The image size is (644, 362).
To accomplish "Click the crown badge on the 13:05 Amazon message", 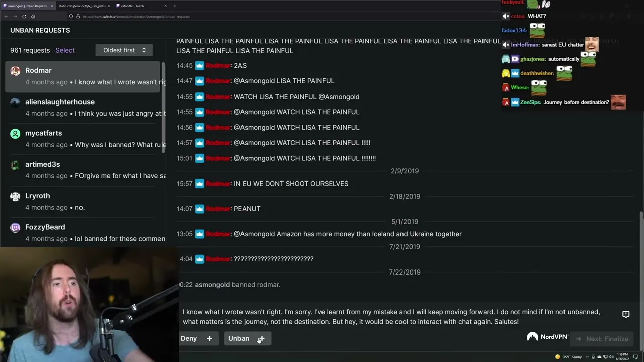I will [199, 234].
